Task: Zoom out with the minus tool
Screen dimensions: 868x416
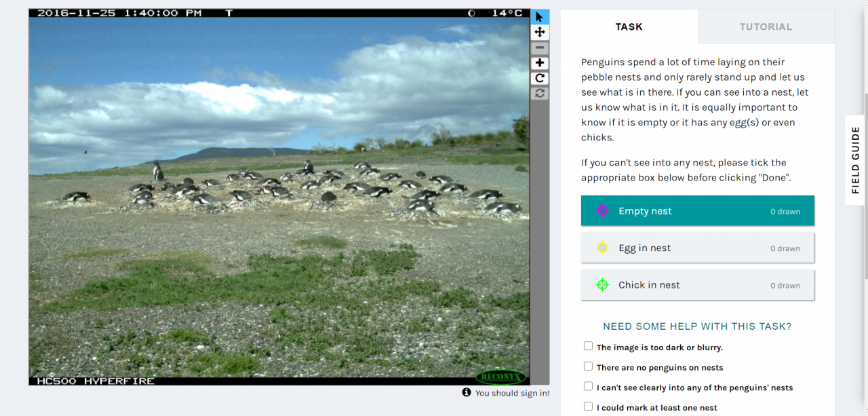Action: pos(540,48)
